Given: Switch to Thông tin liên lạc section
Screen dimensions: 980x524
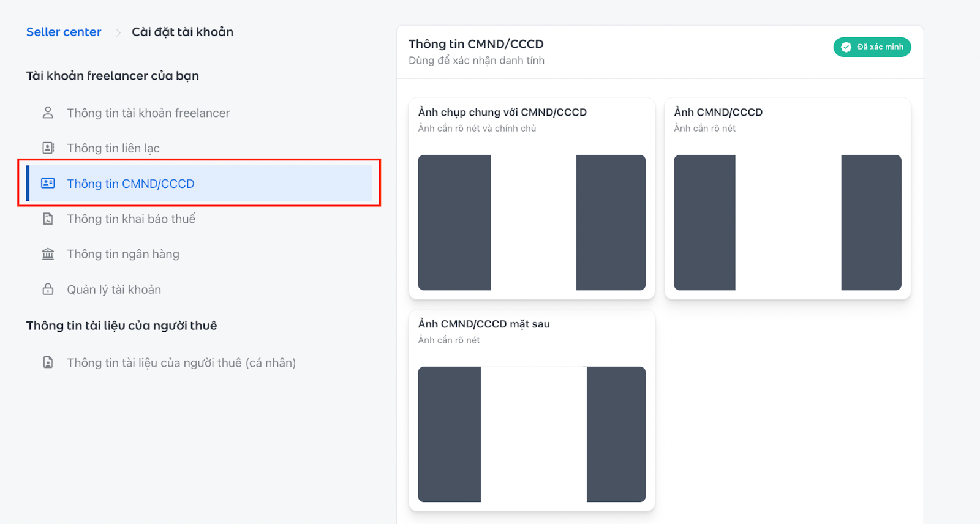Looking at the screenshot, I should click(113, 147).
